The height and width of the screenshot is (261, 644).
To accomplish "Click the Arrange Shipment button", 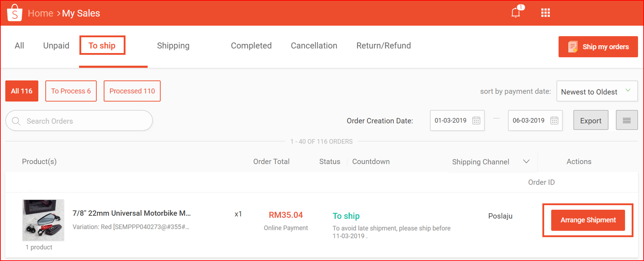I will point(588,220).
